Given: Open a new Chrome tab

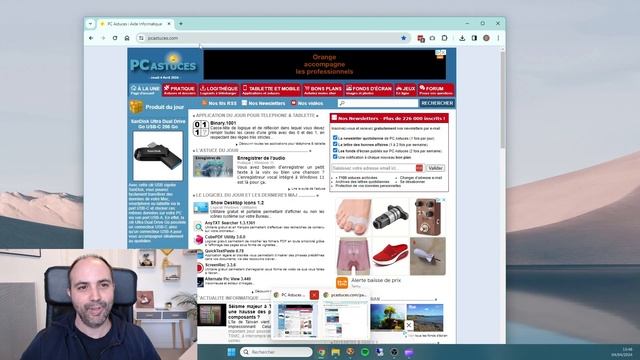Looking at the screenshot, I should coord(181,24).
